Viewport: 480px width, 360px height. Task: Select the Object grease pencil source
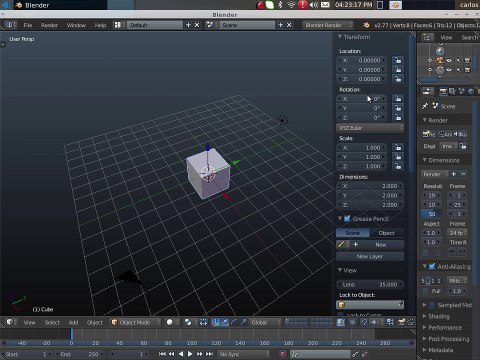[387, 233]
